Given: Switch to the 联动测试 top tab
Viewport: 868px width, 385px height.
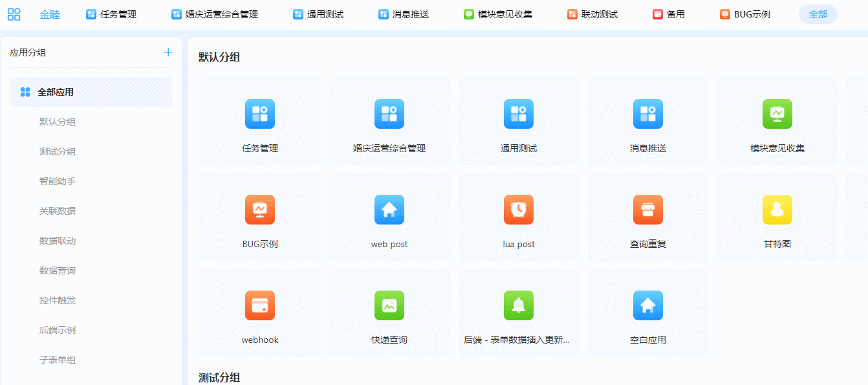Looking at the screenshot, I should tap(592, 14).
